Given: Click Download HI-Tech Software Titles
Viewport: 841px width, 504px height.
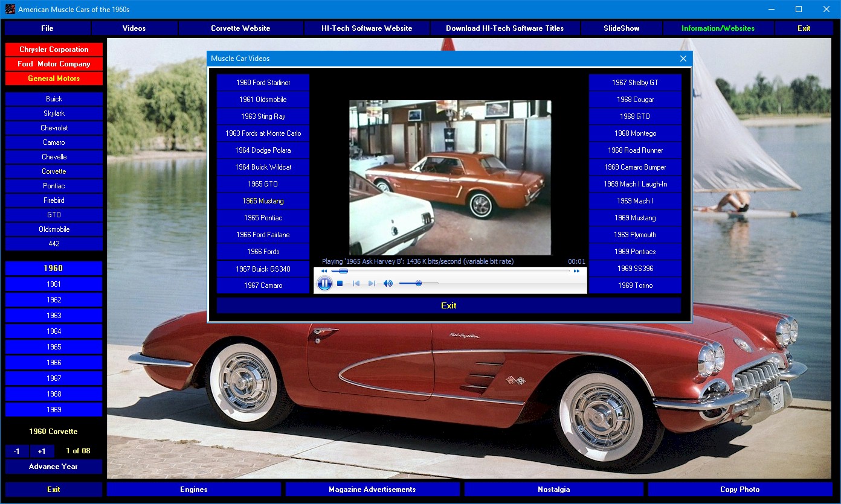Looking at the screenshot, I should pos(505,28).
